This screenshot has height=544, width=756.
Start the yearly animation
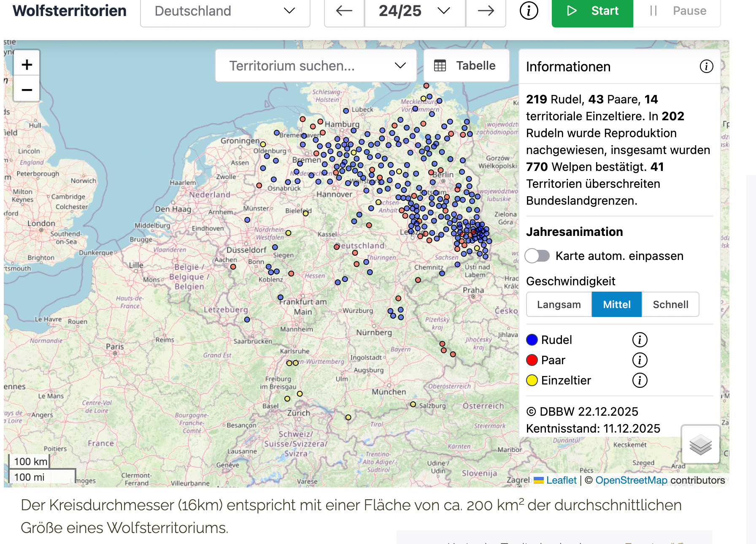pos(592,11)
